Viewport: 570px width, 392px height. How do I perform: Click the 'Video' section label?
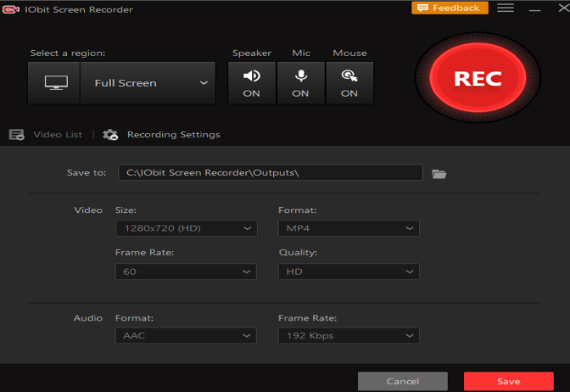tap(88, 210)
